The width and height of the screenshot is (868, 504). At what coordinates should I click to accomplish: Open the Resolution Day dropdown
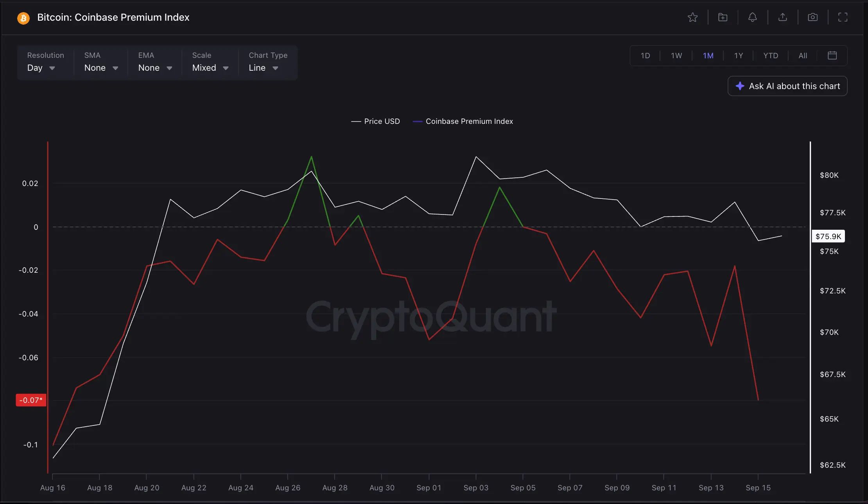click(45, 63)
